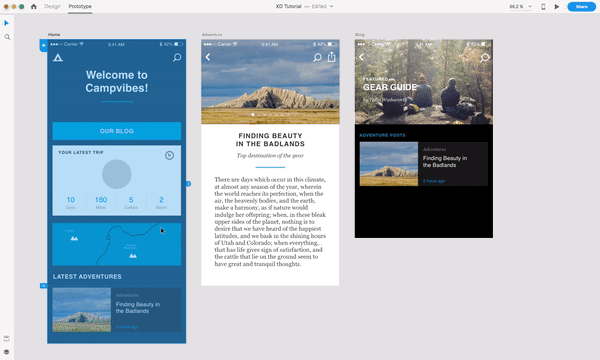Click the lower mountain icon on the map

[x=133, y=256]
